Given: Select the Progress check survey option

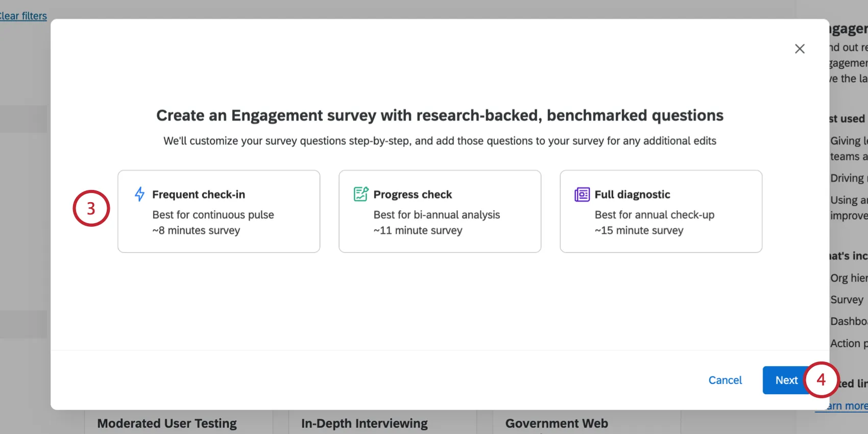Looking at the screenshot, I should pos(440,211).
